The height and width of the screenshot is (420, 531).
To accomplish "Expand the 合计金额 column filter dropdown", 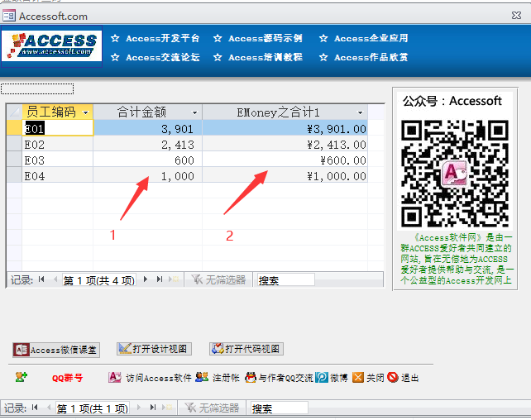I will tap(194, 112).
